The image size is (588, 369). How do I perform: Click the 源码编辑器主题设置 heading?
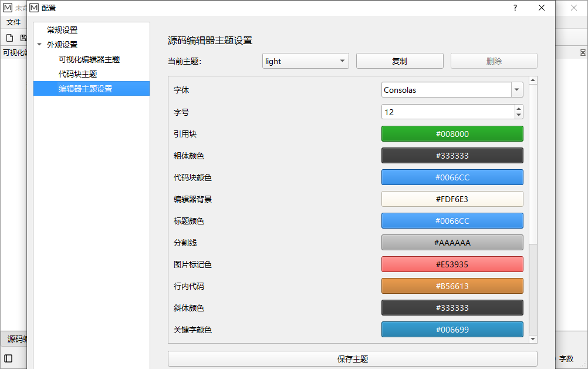tap(210, 41)
